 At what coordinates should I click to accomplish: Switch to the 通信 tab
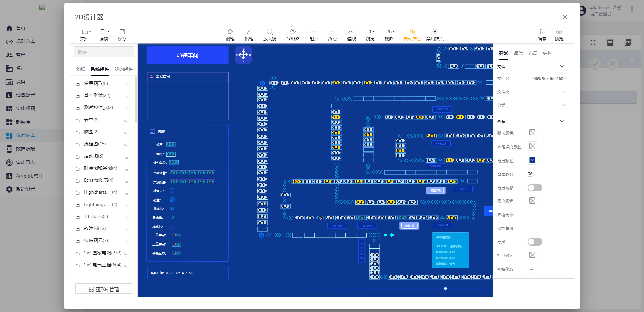click(x=518, y=53)
